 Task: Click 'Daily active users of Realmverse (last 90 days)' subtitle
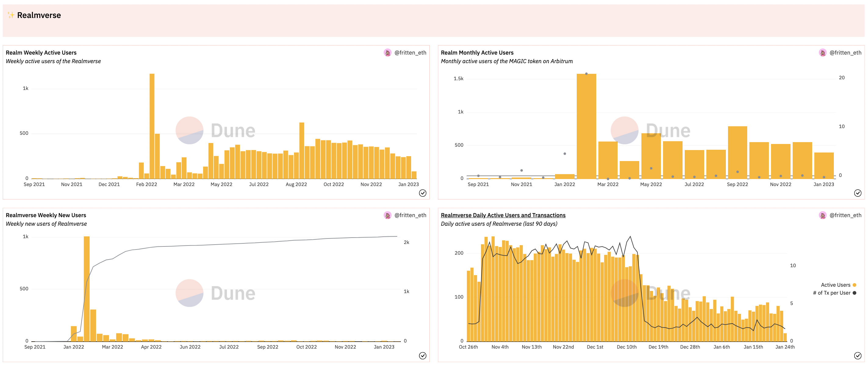point(499,224)
